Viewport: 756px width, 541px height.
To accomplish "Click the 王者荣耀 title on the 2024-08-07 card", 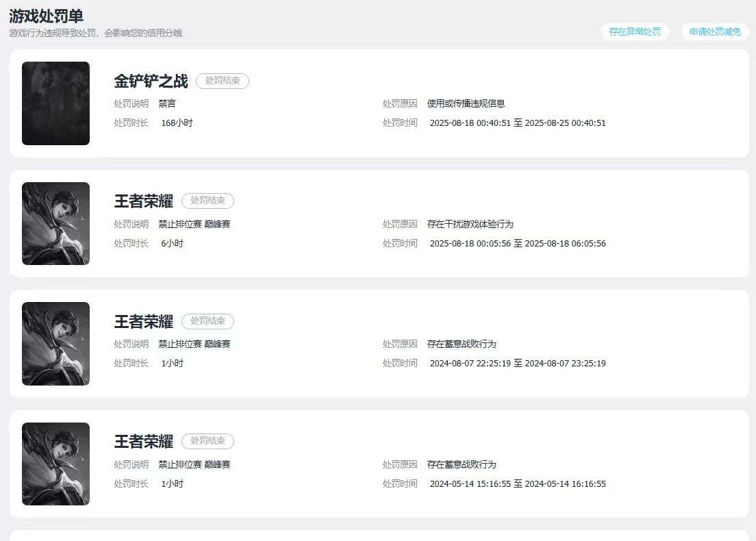I will tap(144, 321).
